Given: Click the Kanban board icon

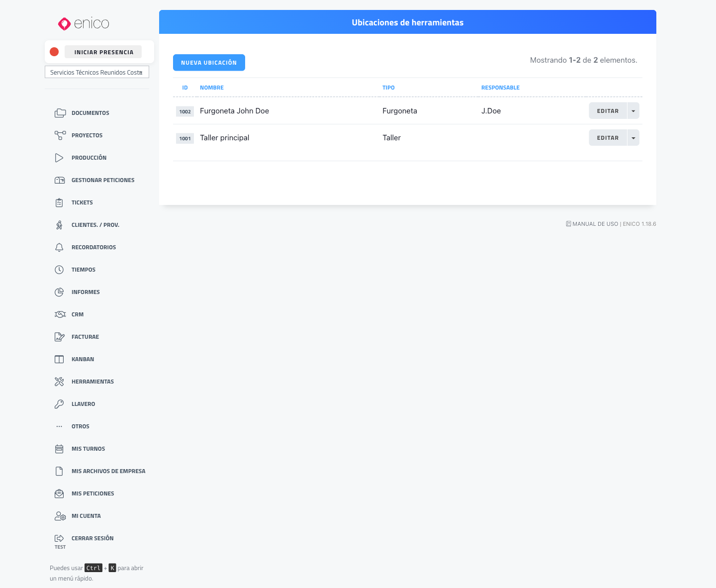Looking at the screenshot, I should pos(59,359).
